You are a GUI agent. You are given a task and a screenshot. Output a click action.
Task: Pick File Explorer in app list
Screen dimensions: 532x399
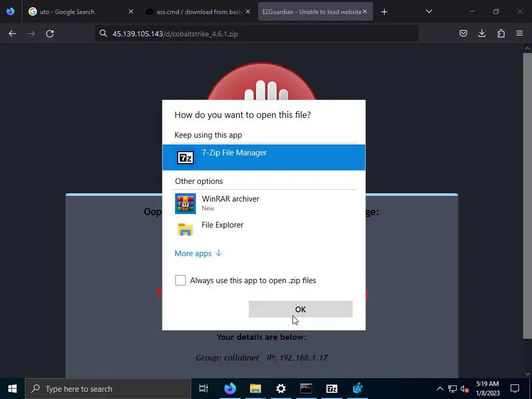click(x=263, y=229)
